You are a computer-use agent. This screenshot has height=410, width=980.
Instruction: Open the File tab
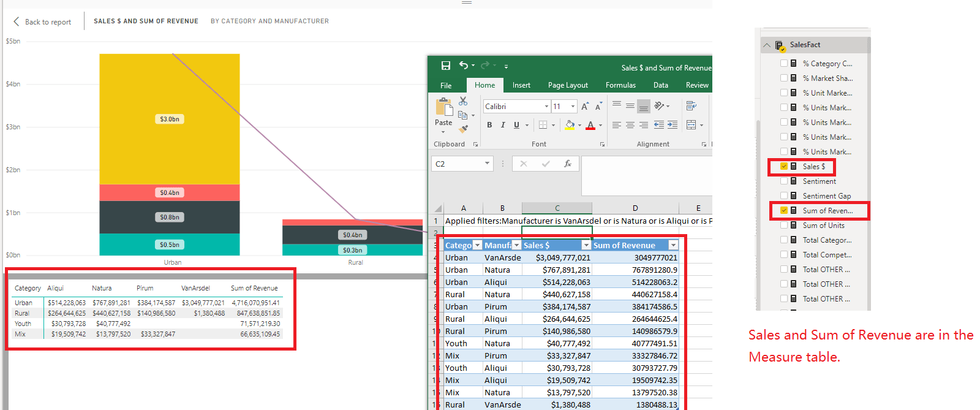coord(446,85)
